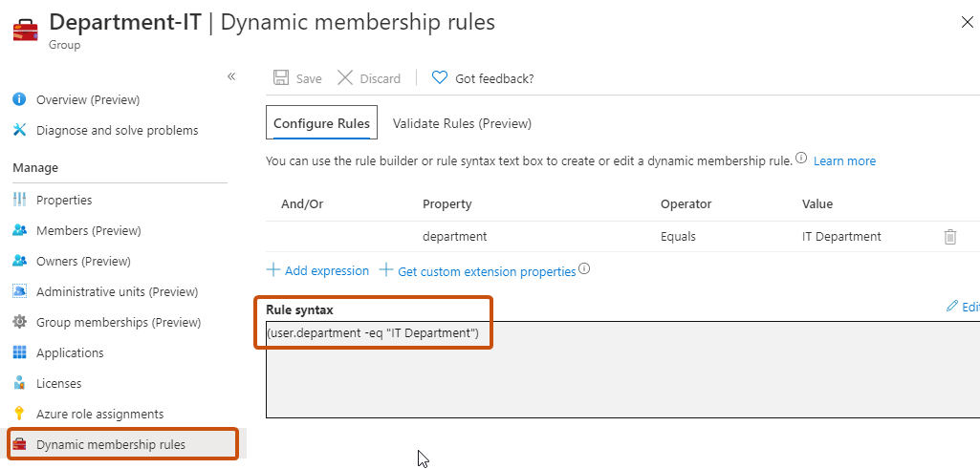Click inside the Rule syntax text box
980x469 pixels.
click(x=622, y=370)
